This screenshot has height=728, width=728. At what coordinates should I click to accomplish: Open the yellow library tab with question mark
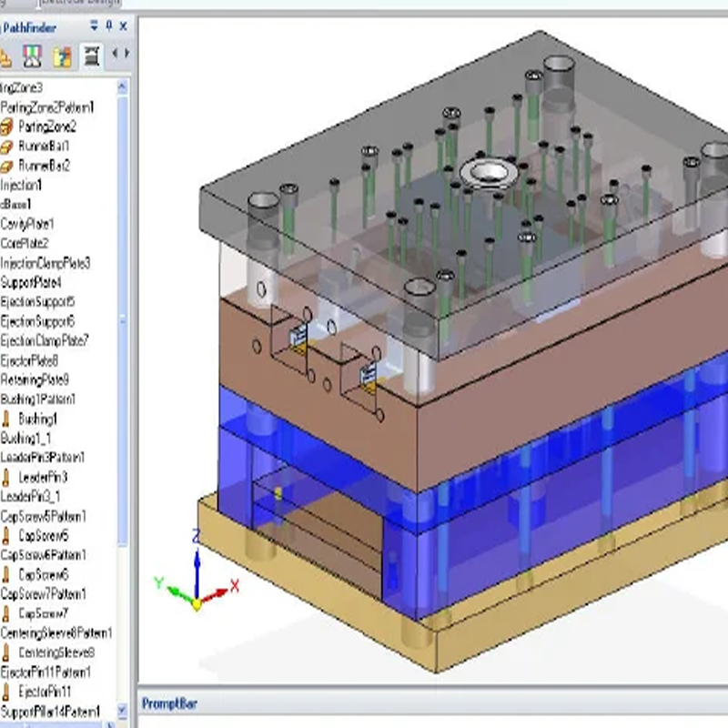pyautogui.click(x=62, y=56)
